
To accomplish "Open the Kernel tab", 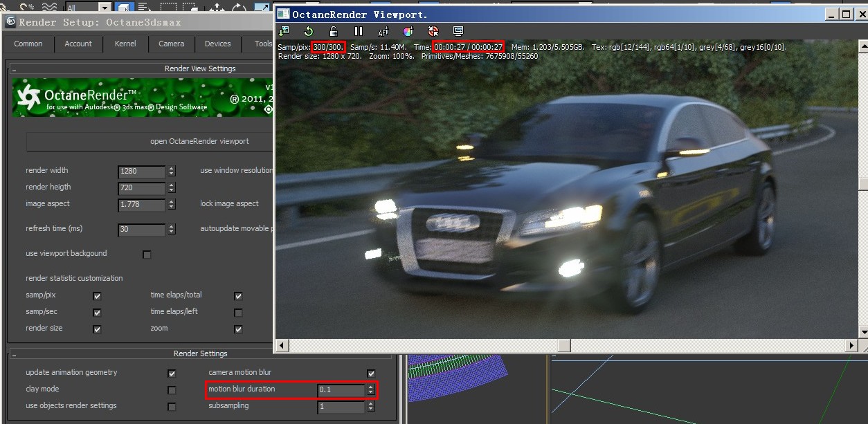I will (125, 44).
